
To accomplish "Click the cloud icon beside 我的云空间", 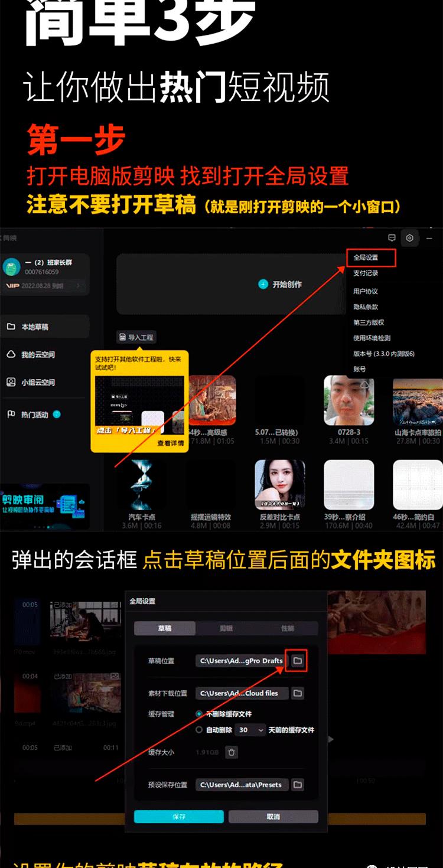I will coord(11,355).
